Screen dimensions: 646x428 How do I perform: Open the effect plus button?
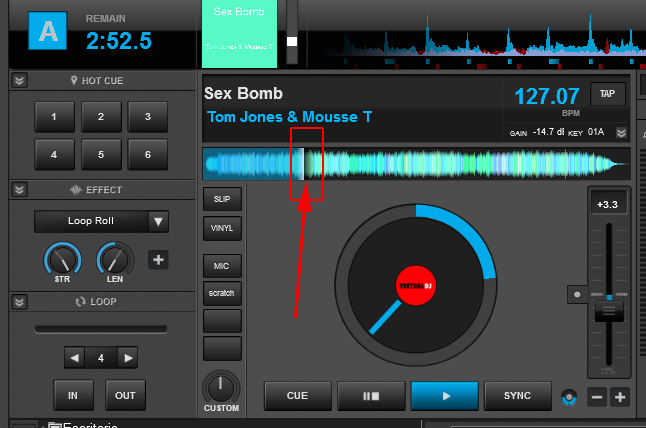158,260
